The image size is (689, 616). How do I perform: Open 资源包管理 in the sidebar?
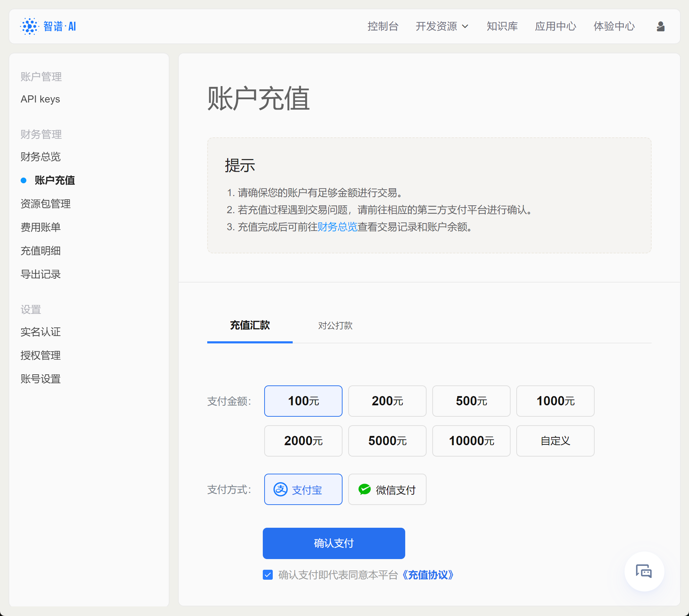46,204
